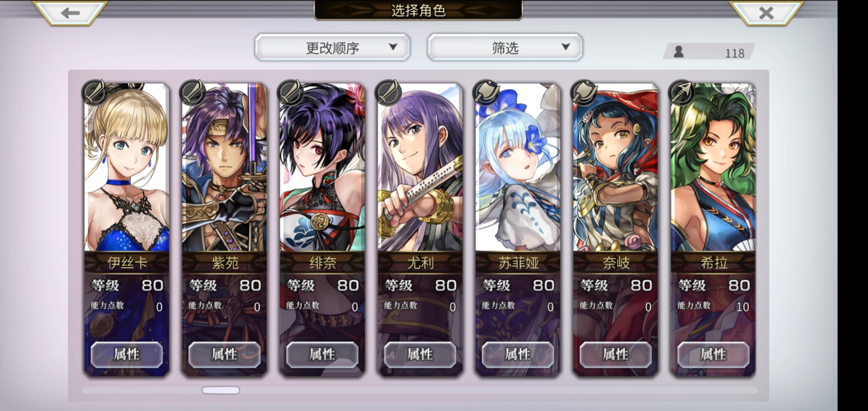This screenshot has width=868, height=411.
Task: View 属性 of 希拉
Action: coord(713,355)
